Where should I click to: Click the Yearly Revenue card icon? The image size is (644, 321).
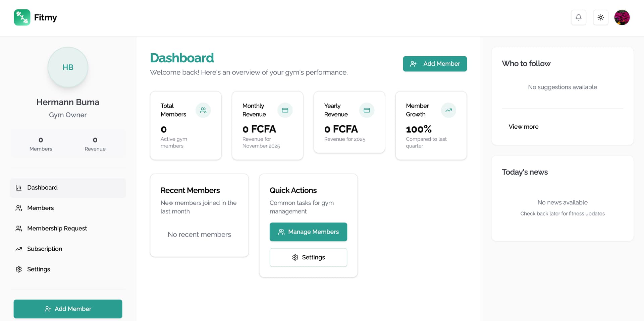click(367, 110)
